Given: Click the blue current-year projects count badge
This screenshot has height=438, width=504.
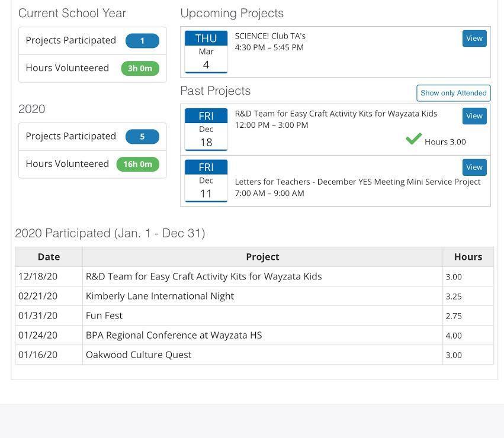Looking at the screenshot, I should pyautogui.click(x=142, y=41).
